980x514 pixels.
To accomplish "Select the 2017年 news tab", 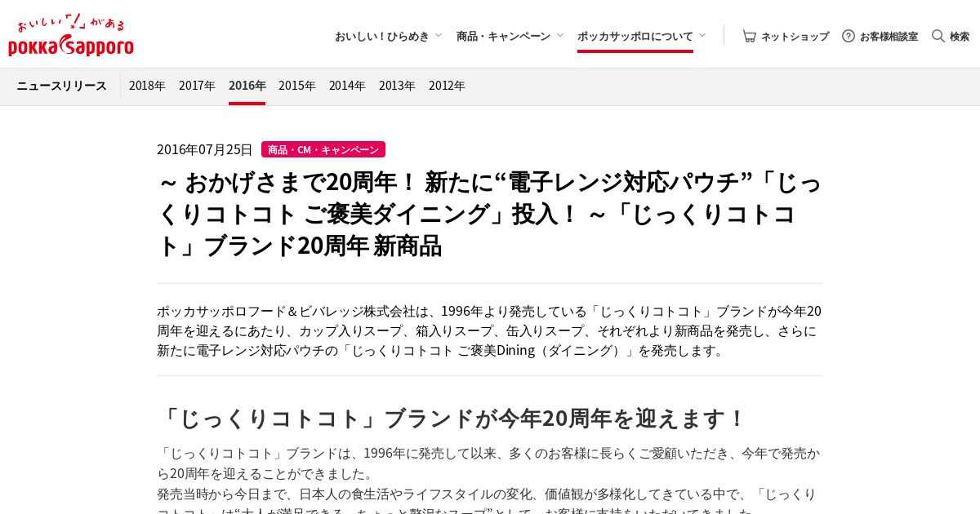I will tap(197, 86).
